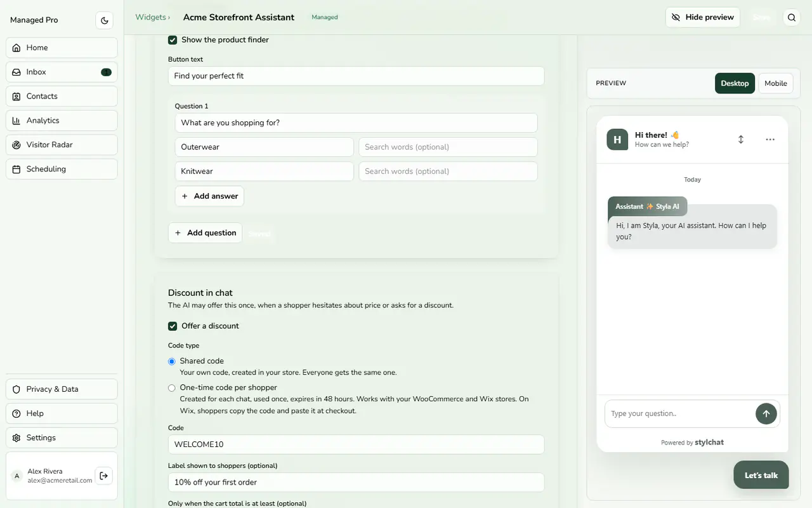Viewport: 812px width, 508px height.
Task: Edit the "10% off your first order" label field
Action: (356, 483)
